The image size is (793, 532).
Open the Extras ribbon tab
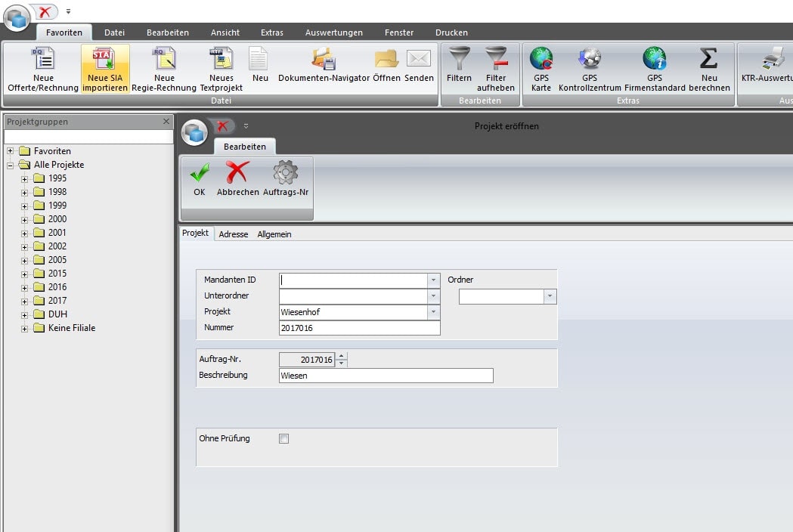[x=272, y=32]
